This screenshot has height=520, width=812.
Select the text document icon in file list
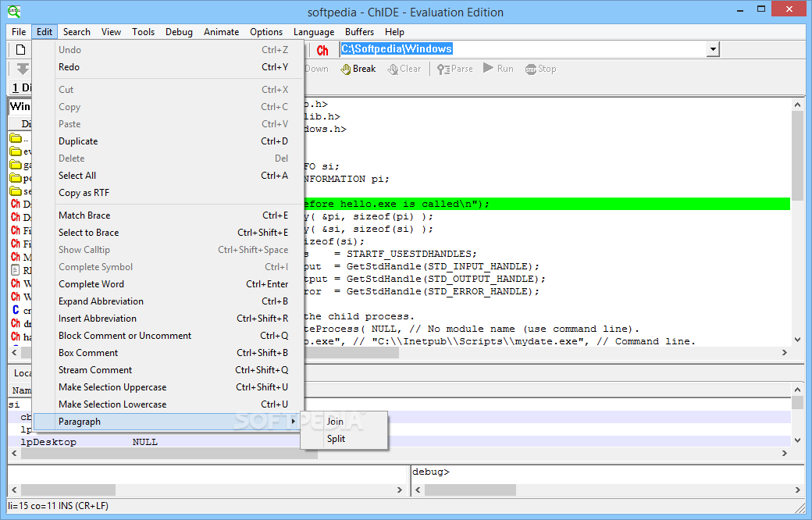pos(16,270)
